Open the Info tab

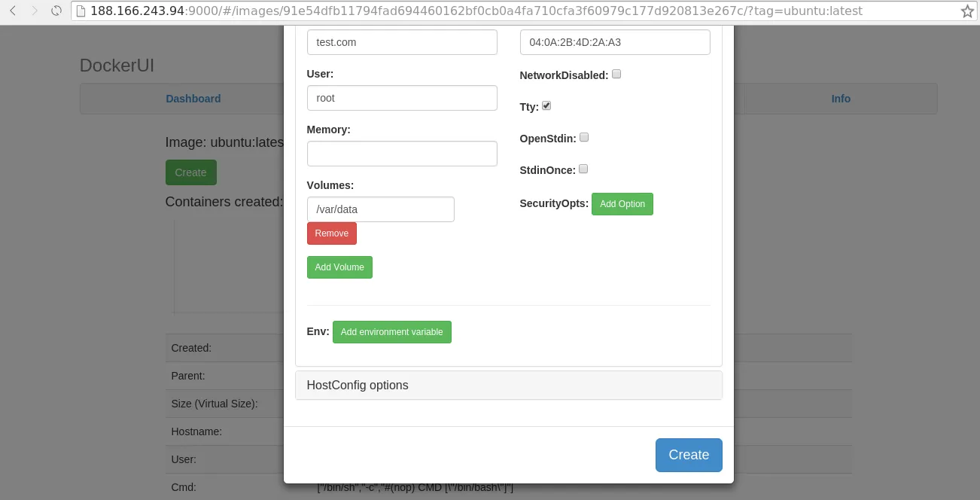tap(841, 99)
